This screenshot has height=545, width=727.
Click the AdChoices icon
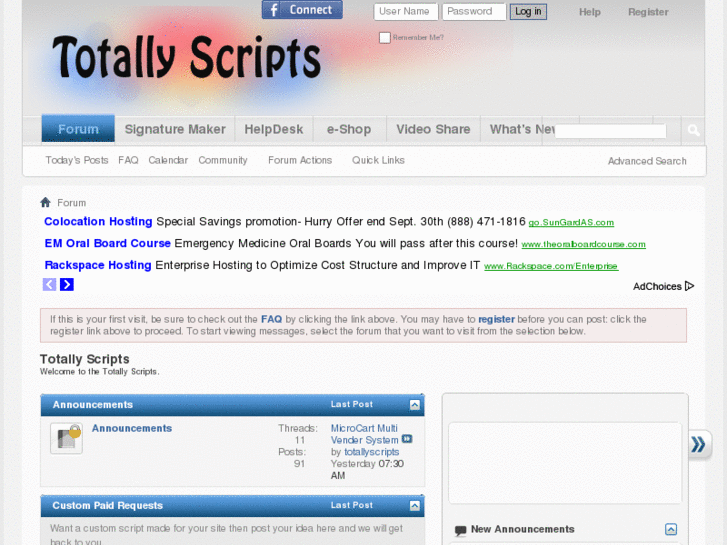[689, 286]
